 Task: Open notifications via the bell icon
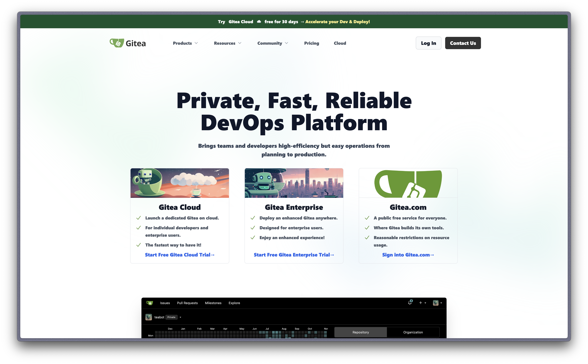coord(410,303)
